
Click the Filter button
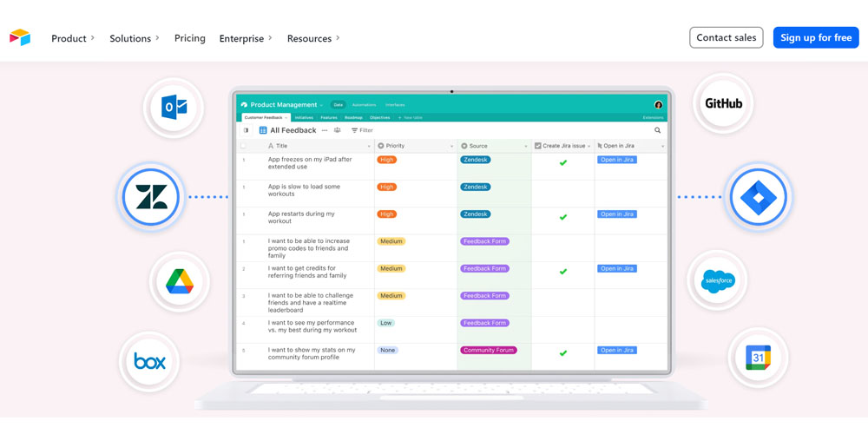coord(362,131)
